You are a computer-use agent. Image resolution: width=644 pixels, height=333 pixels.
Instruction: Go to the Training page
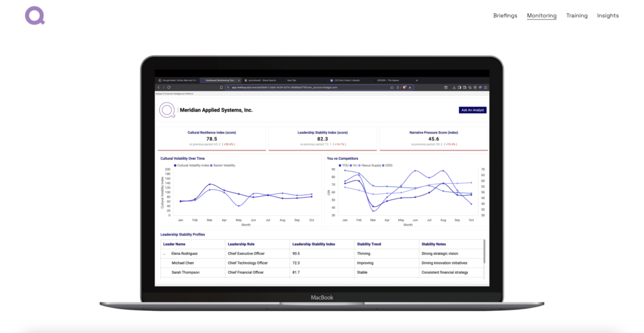coord(577,16)
